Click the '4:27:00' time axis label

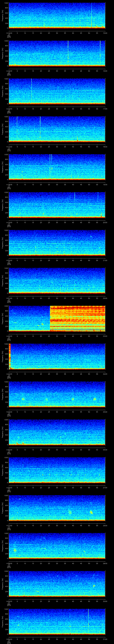point(9,525)
